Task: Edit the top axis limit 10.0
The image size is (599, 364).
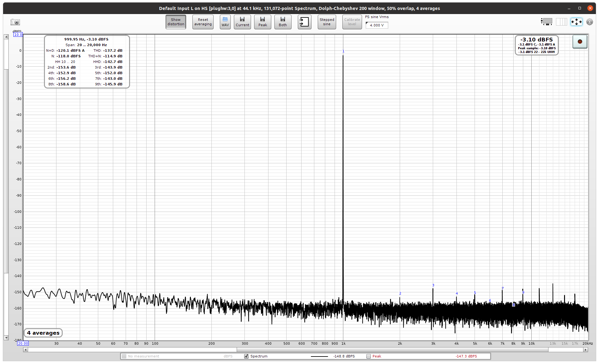Action: (18, 35)
